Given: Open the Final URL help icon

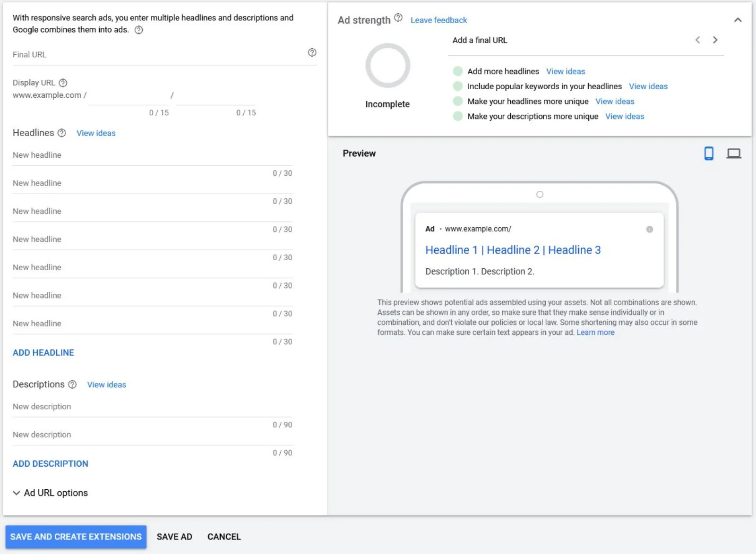Looking at the screenshot, I should 312,52.
